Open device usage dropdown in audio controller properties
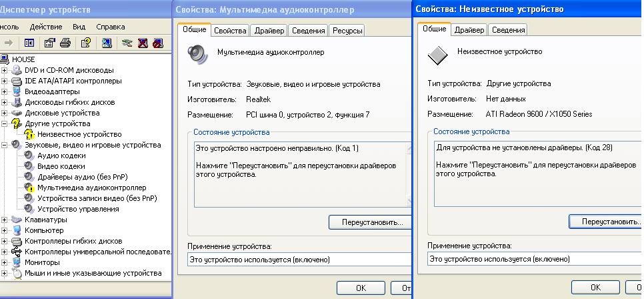 click(x=300, y=259)
